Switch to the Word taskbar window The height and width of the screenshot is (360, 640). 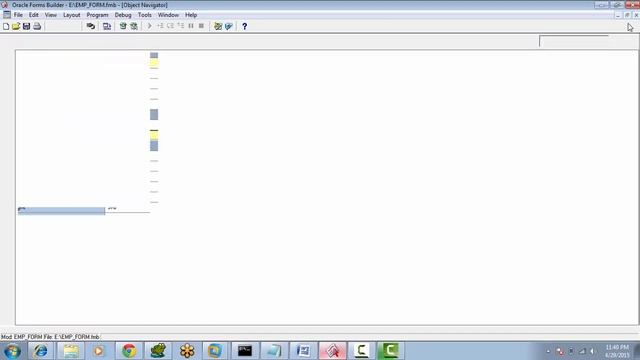[x=304, y=351]
